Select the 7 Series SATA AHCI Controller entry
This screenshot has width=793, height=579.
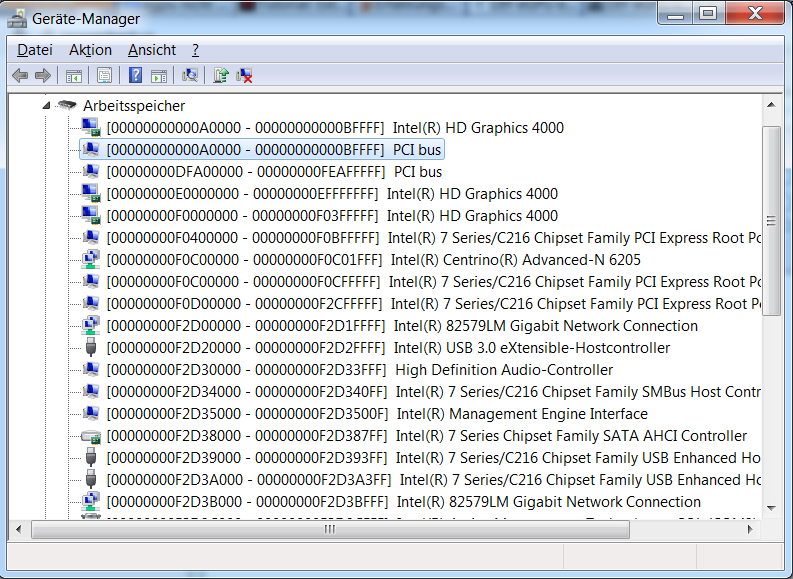pos(426,436)
